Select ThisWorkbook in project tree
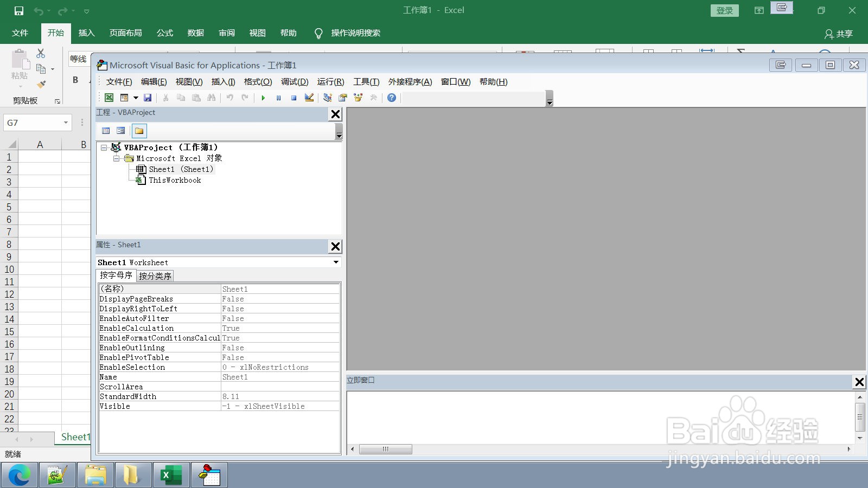The image size is (868, 488). coord(175,180)
